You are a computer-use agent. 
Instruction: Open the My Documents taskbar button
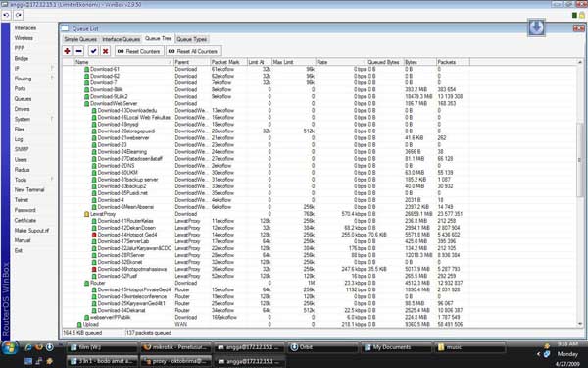pos(396,347)
